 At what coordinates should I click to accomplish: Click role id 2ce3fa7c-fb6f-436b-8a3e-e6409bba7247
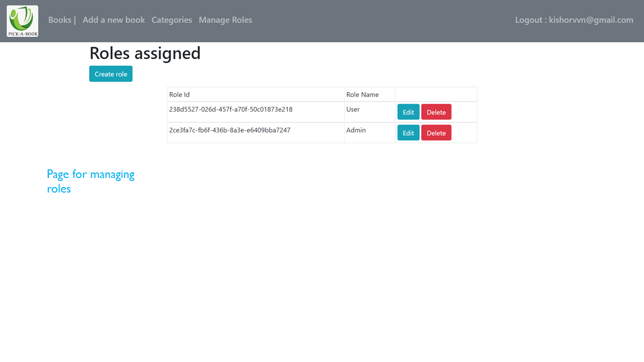coord(230,130)
